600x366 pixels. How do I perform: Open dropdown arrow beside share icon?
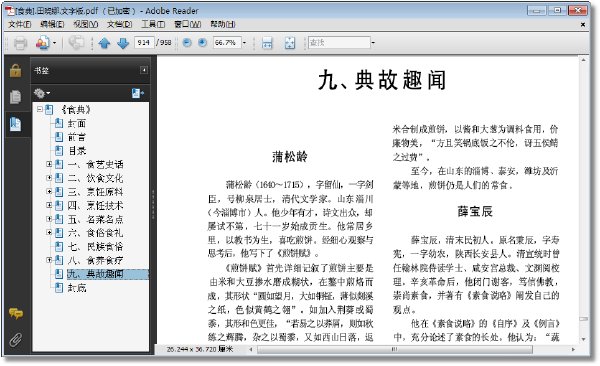(x=54, y=43)
